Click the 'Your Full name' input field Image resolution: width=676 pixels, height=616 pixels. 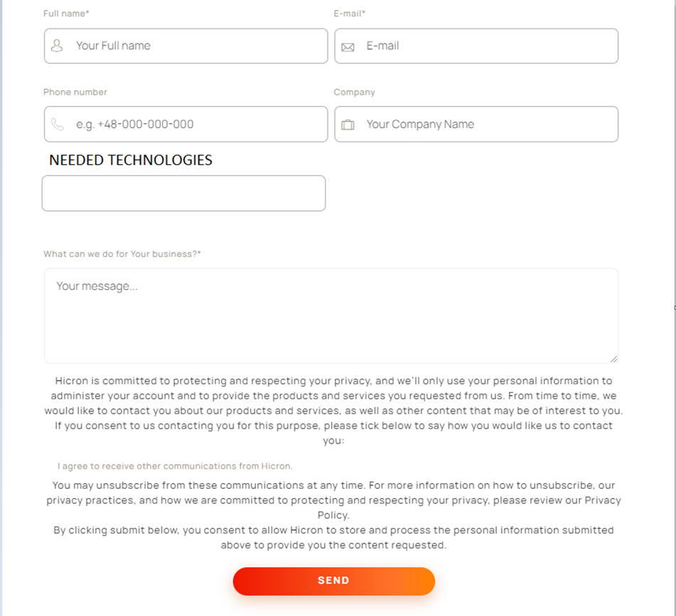pyautogui.click(x=185, y=45)
